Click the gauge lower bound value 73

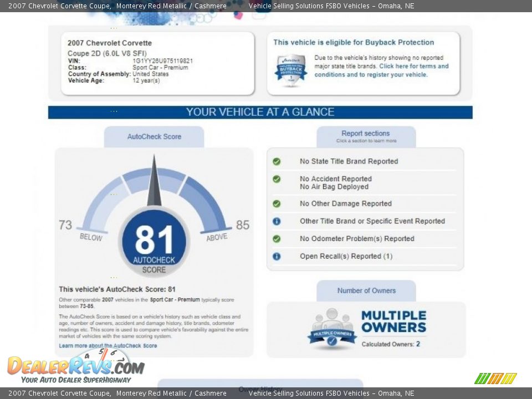[x=65, y=225]
